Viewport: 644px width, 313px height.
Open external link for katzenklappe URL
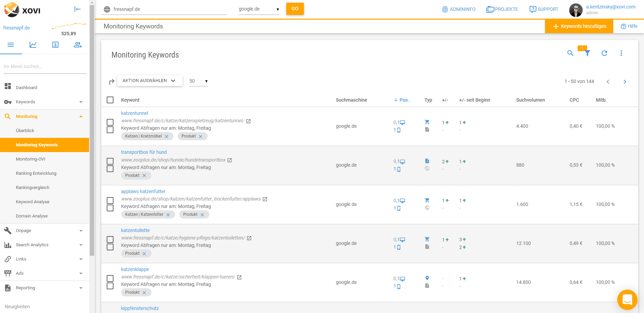tap(239, 277)
